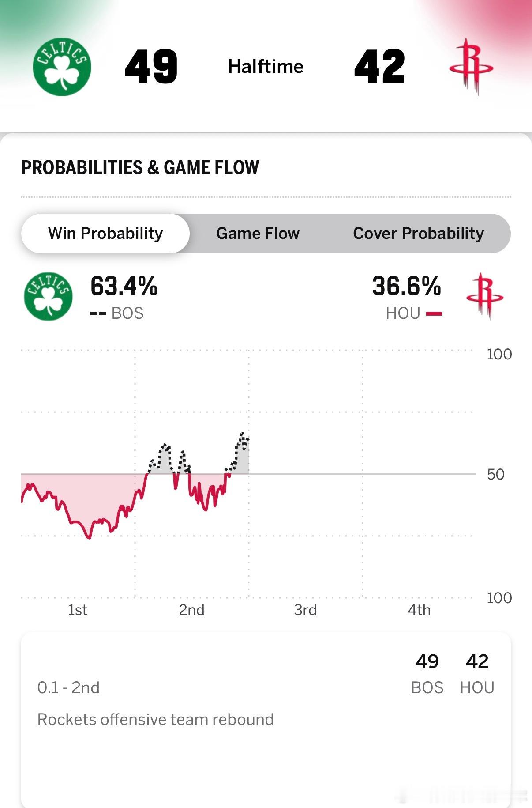The height and width of the screenshot is (808, 532).
Task: Tap the Rockets offensive team rebound play
Action: 155,720
